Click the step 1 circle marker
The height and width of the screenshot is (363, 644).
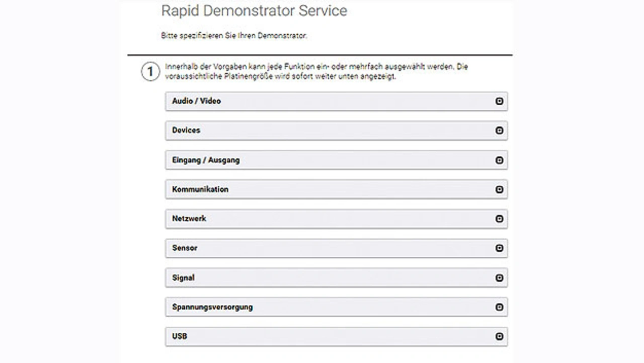pos(150,72)
